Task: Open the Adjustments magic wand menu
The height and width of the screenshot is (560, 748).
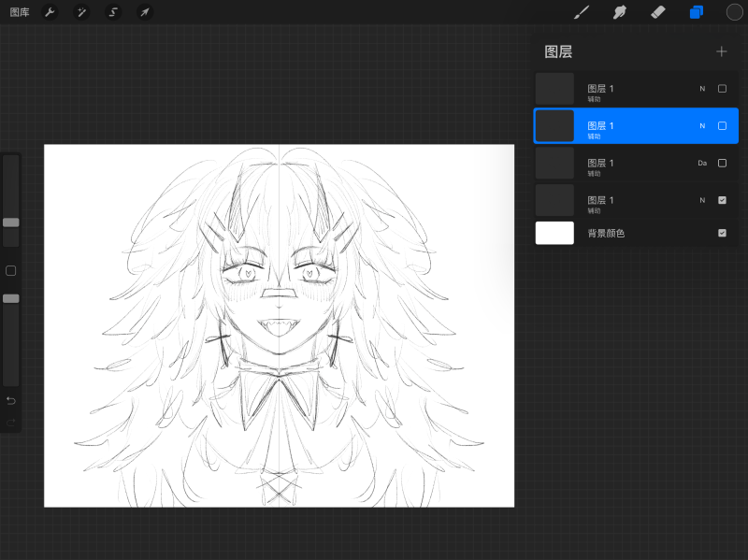Action: click(81, 12)
